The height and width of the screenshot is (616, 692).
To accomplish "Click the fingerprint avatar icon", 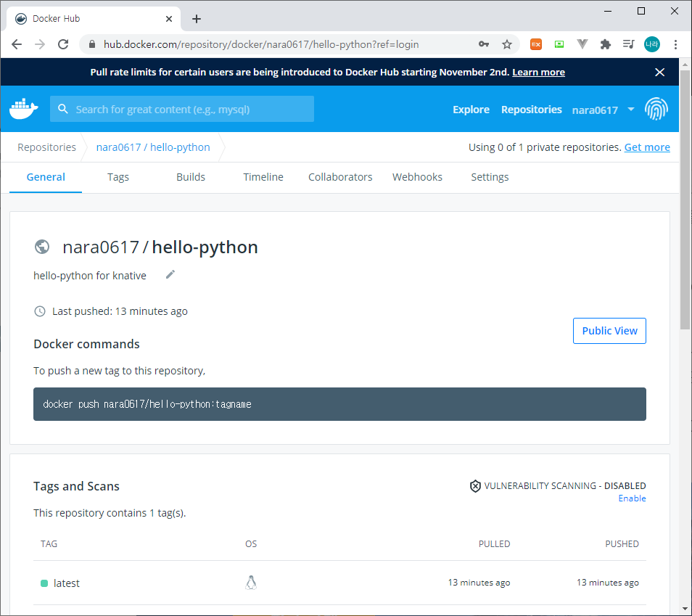I will pos(656,109).
